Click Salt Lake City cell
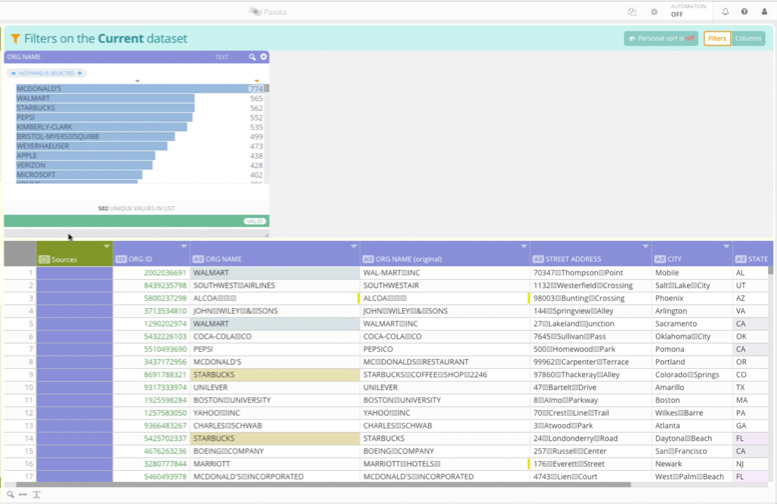This screenshot has height=504, width=777. 692,285
